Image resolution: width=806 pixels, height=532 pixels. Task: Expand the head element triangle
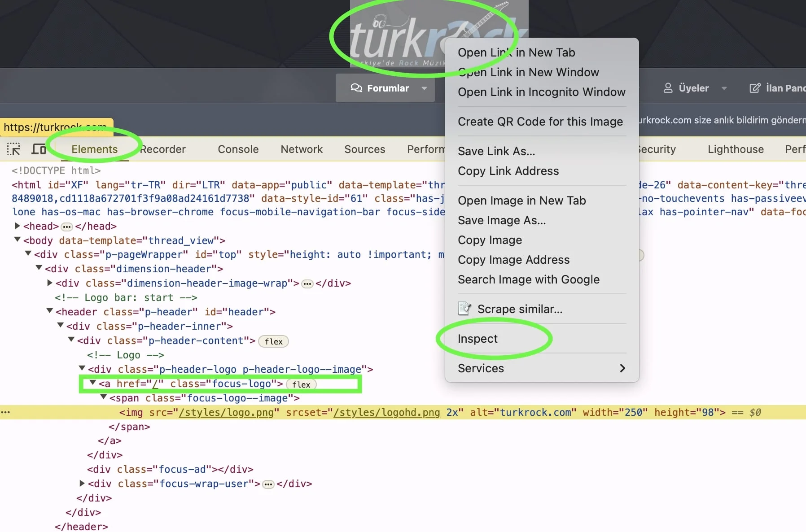18,226
